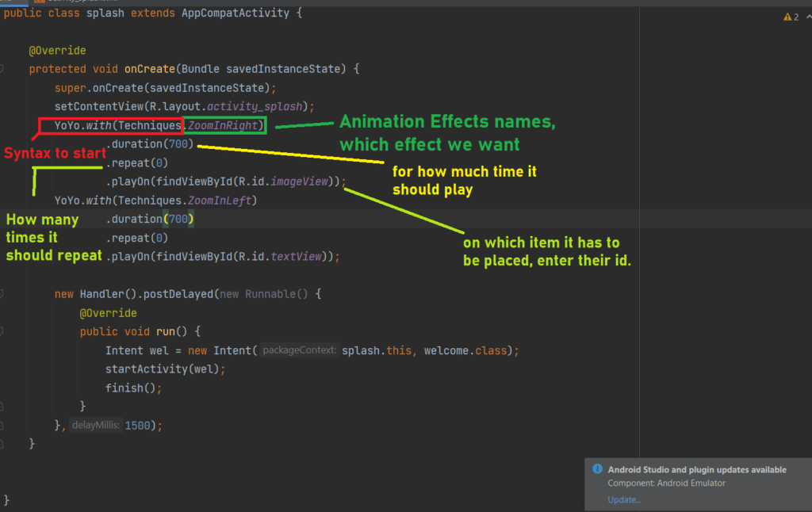The image size is (812, 512).
Task: Click the packageContext: parameter hint
Action: 299,350
